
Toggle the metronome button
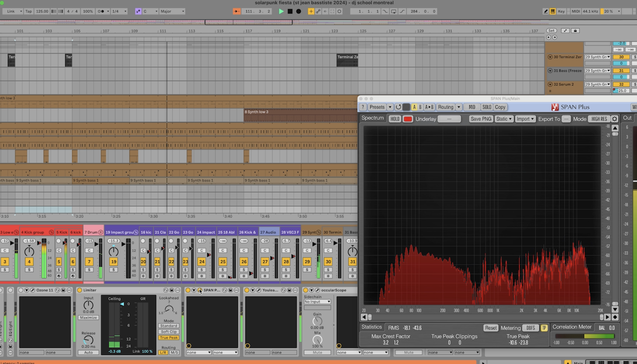coord(101,11)
